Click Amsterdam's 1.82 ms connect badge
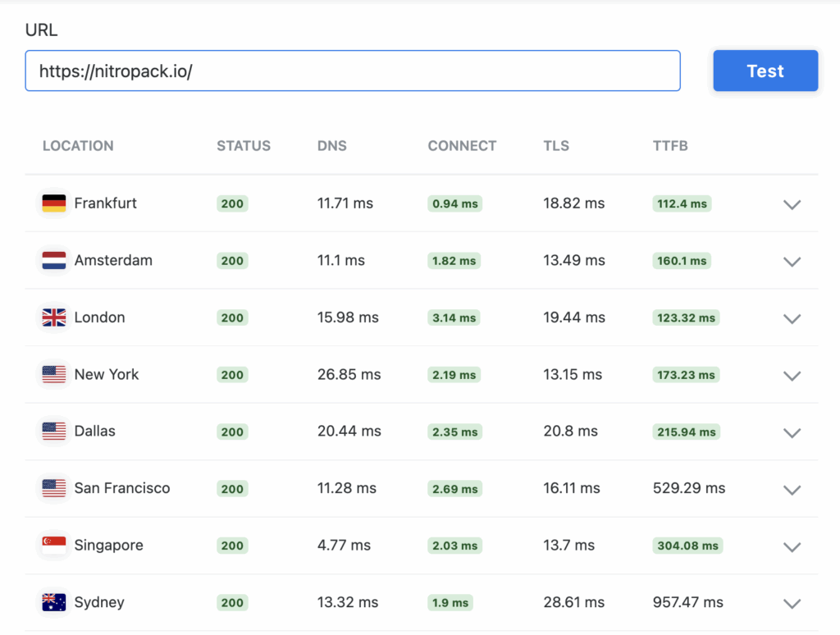The width and height of the screenshot is (840, 635). [x=454, y=260]
